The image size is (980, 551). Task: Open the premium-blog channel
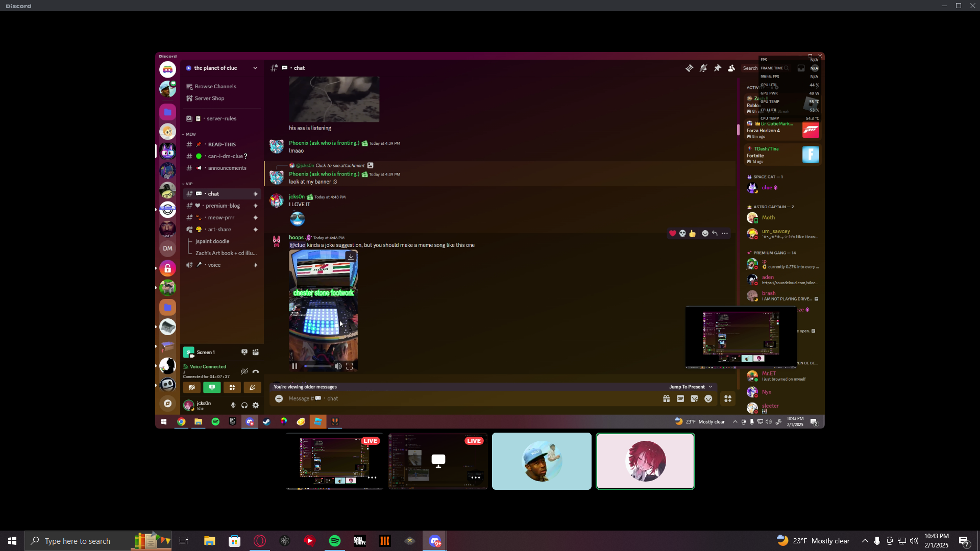click(223, 206)
